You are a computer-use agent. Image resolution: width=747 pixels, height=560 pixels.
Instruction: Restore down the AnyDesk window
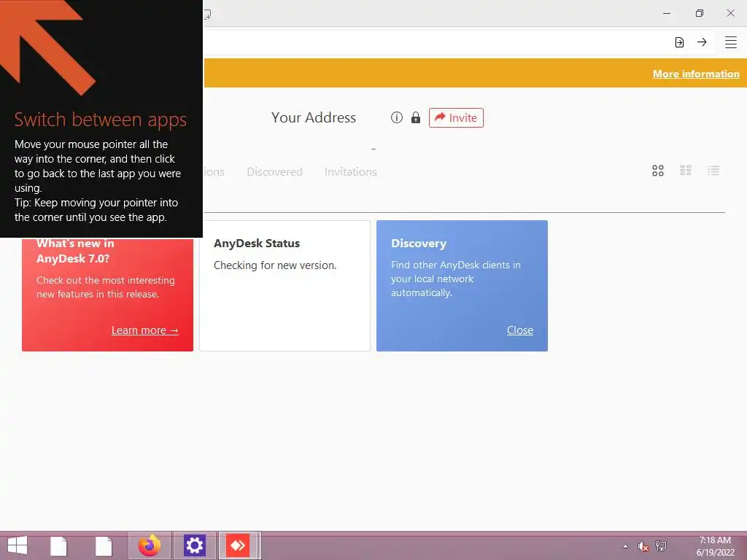point(699,13)
